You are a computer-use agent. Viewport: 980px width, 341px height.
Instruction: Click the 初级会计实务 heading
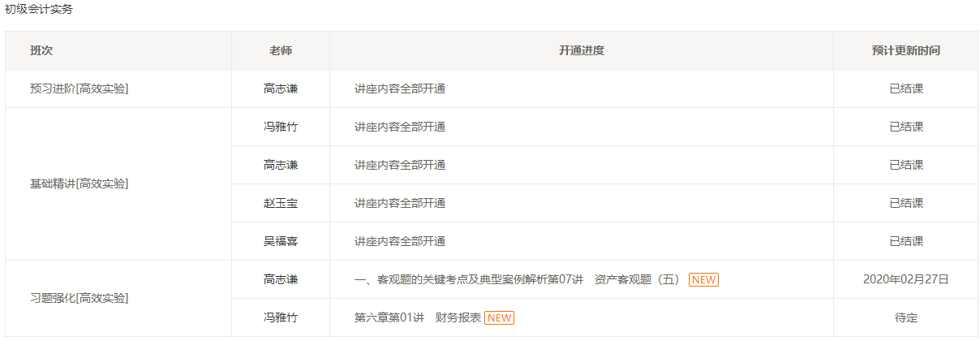coord(38,9)
